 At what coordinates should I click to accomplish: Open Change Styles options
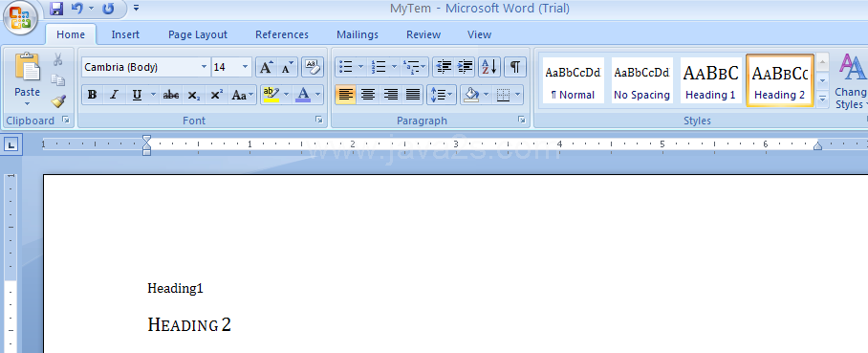click(852, 80)
